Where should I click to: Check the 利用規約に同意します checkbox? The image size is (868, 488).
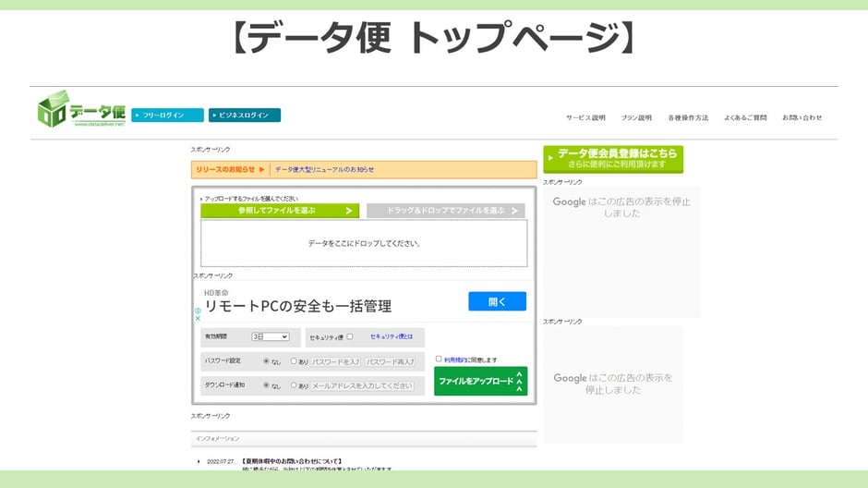[439, 359]
